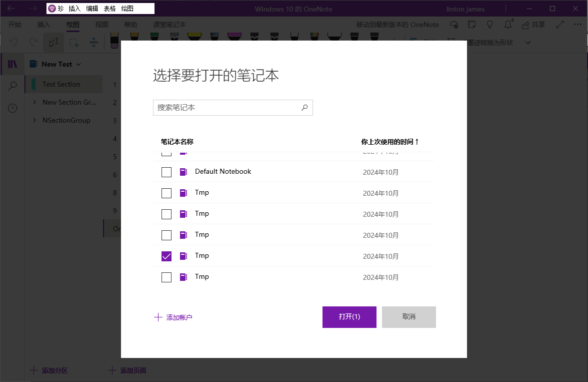Viewport: 588px width, 382px height.
Task: Select the eraser tool in the draw ribbon
Action: [x=114, y=41]
